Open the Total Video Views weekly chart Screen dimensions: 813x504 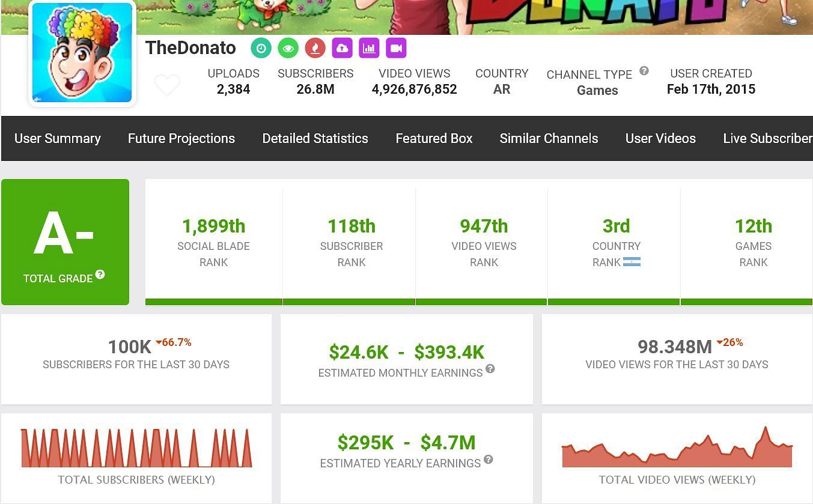point(677,447)
